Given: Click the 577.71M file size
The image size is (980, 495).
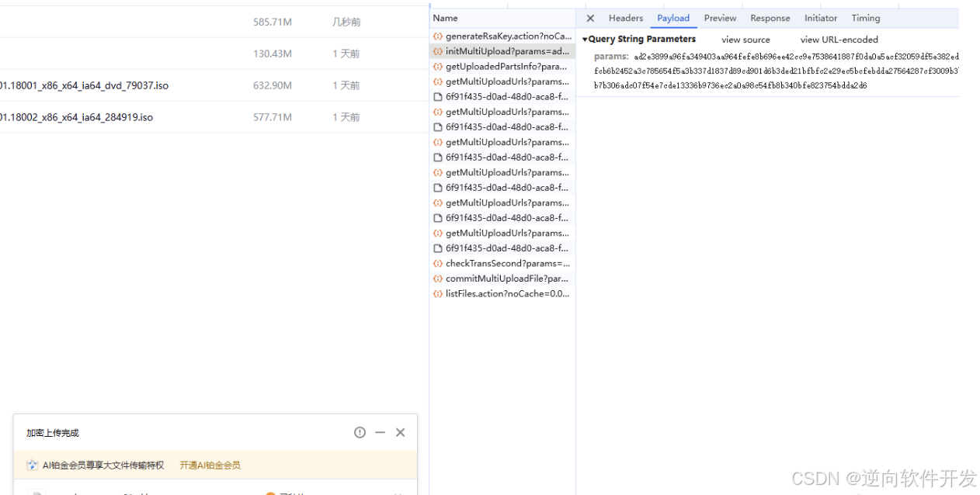Looking at the screenshot, I should tap(273, 117).
